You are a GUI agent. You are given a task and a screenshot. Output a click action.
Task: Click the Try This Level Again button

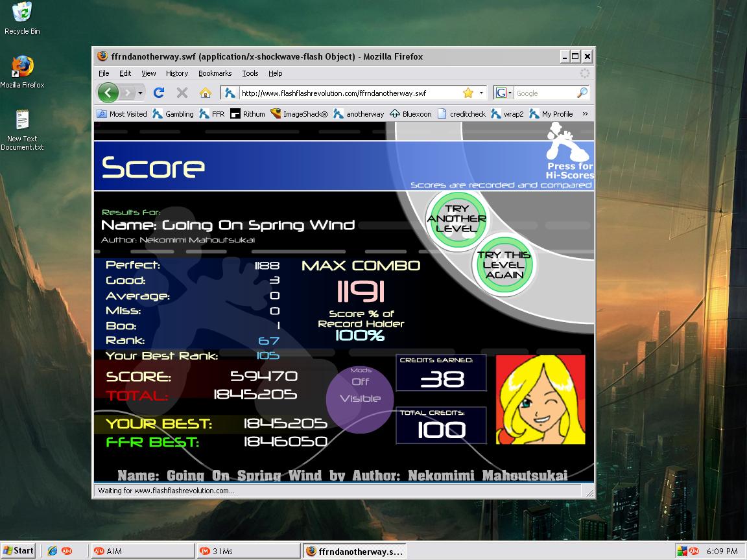(504, 264)
